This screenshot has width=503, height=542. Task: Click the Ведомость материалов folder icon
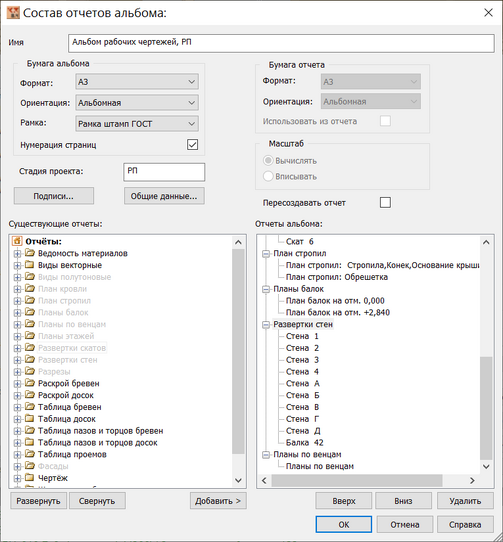pos(30,253)
